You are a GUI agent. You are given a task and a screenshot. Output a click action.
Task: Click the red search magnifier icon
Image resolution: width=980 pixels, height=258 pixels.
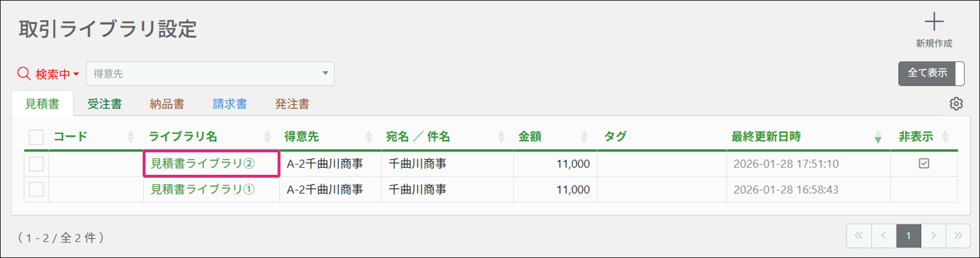(24, 74)
